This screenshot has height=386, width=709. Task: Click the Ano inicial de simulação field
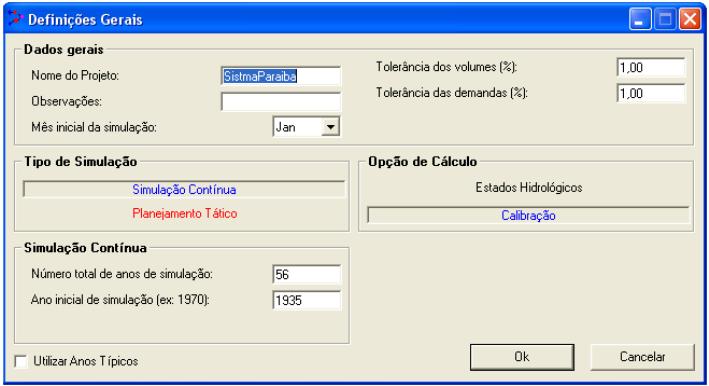point(307,300)
